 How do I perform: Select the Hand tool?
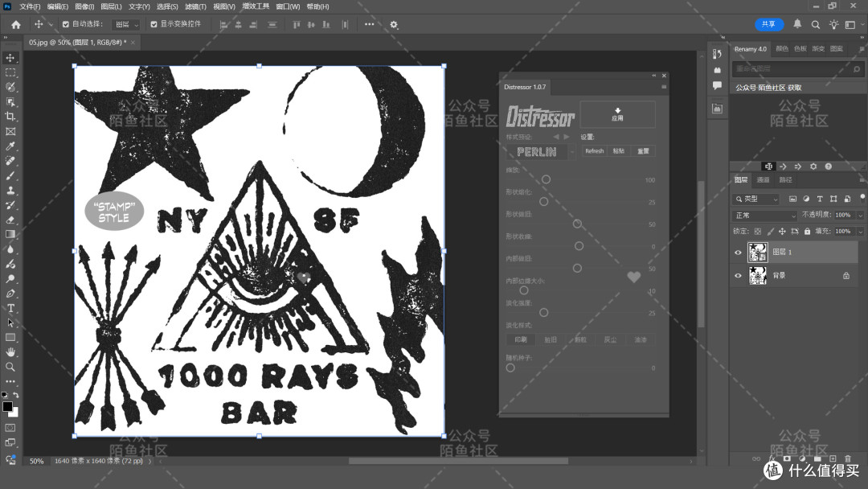coord(10,351)
